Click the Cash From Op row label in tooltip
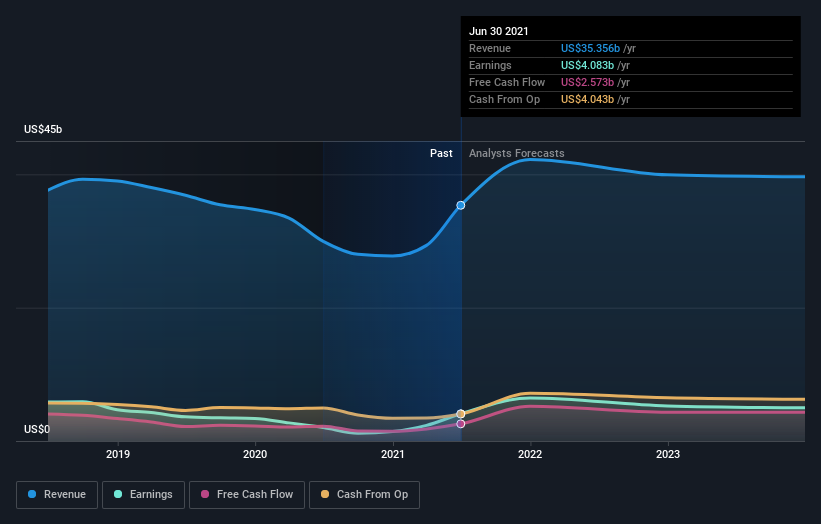 click(x=504, y=99)
